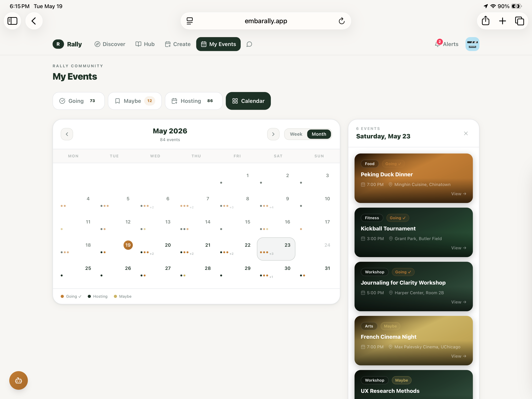Select May 20 in the calendar
The width and height of the screenshot is (532, 399).
[x=156, y=249]
